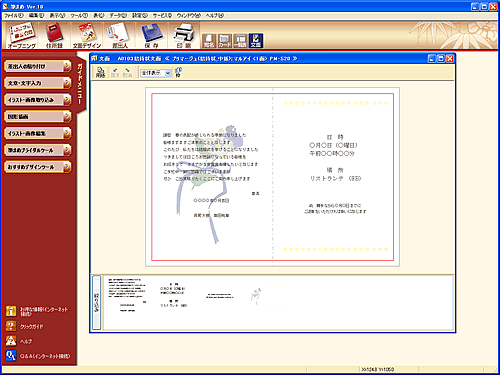Switch to the 宛名 view icon
Viewport: 500px width, 375px height.
point(209,41)
